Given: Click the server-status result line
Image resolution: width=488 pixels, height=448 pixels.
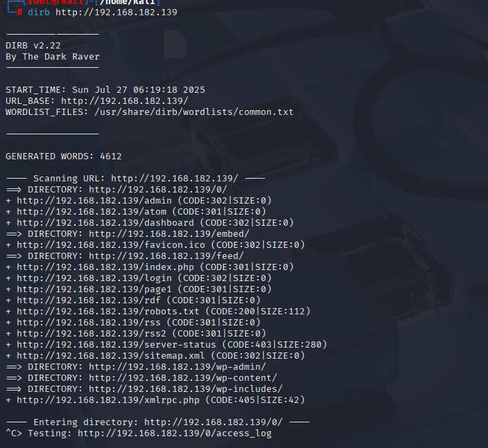Looking at the screenshot, I should (x=166, y=345).
